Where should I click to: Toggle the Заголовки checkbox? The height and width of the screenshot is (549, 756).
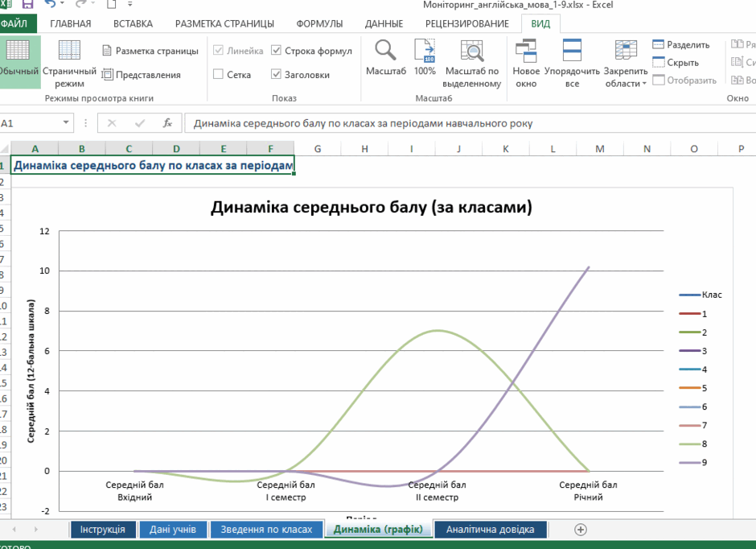pyautogui.click(x=277, y=74)
